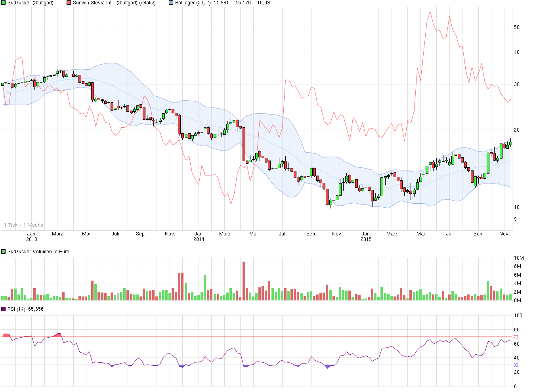Image resolution: width=535 pixels, height=392 pixels.
Task: Click the RSI axis "60" label
Action: click(x=517, y=344)
